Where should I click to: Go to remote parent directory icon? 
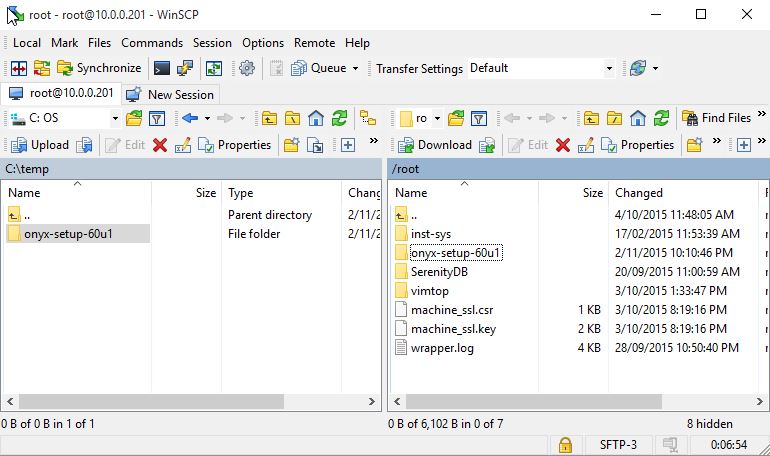point(591,118)
